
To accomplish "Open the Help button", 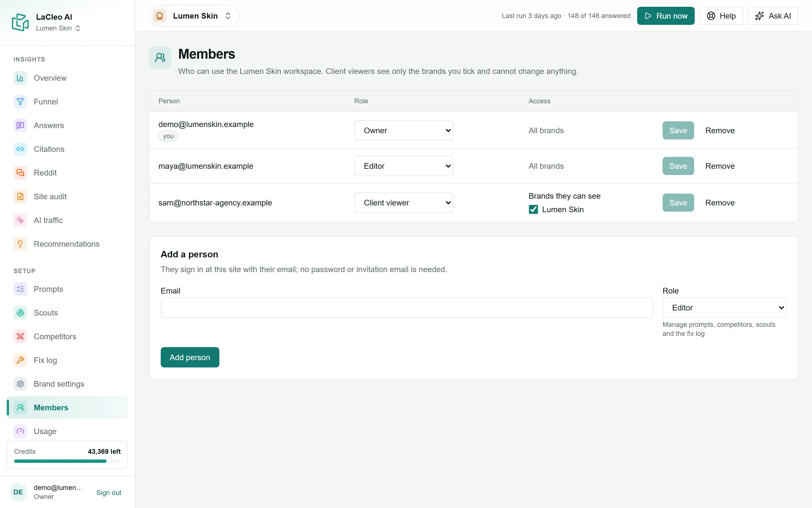I will tap(721, 16).
